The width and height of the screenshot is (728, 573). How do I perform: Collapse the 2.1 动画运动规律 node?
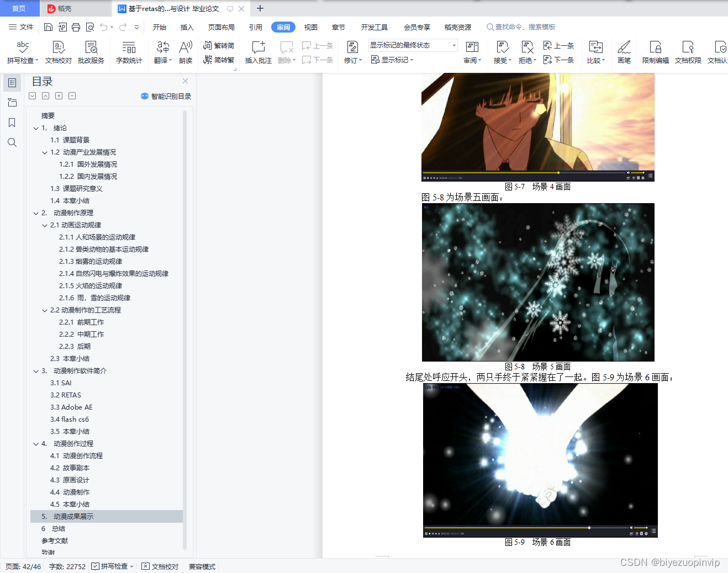[x=45, y=225]
